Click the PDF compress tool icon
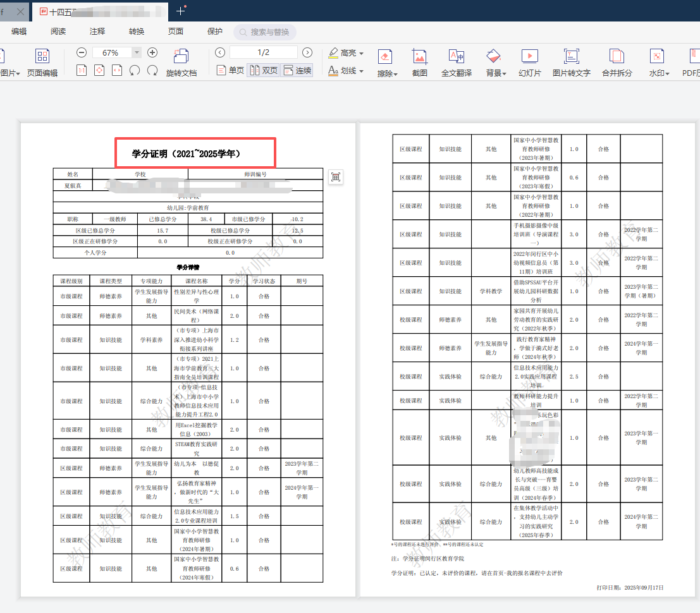 click(692, 63)
